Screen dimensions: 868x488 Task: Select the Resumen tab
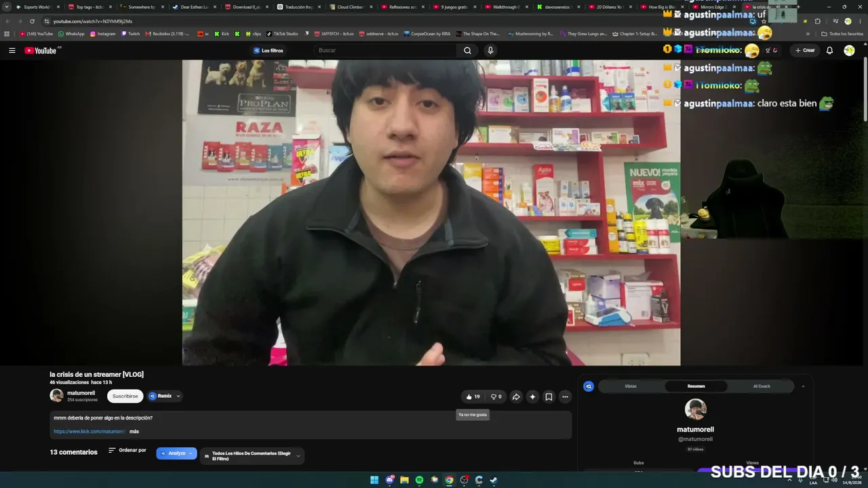click(696, 386)
